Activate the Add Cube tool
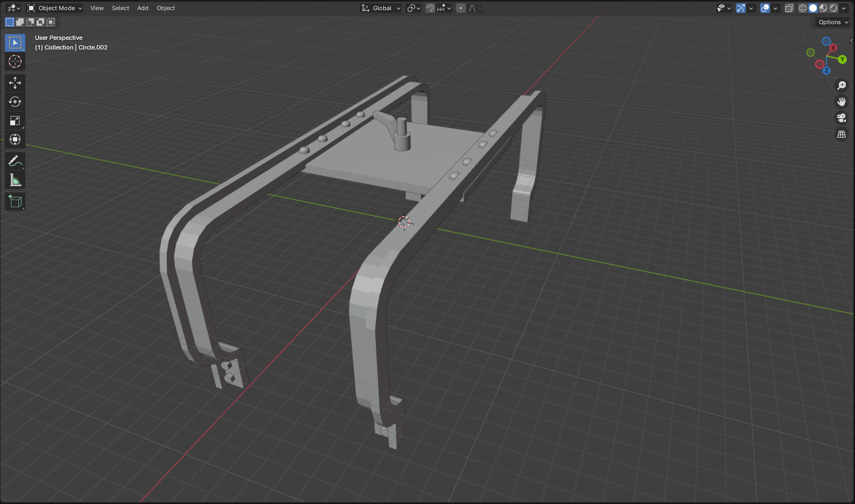 tap(15, 201)
